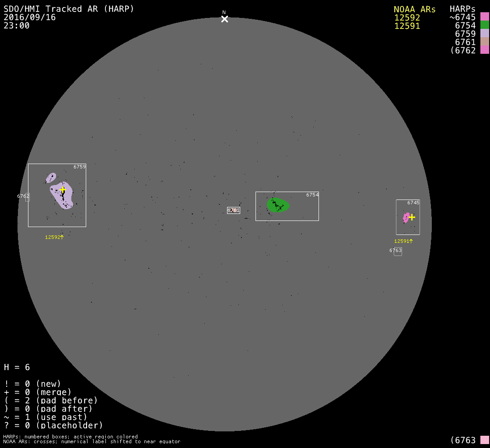Click NOAA AR 12592 in the top legend
Viewport: 490px width, 448px height.
(x=407, y=17)
